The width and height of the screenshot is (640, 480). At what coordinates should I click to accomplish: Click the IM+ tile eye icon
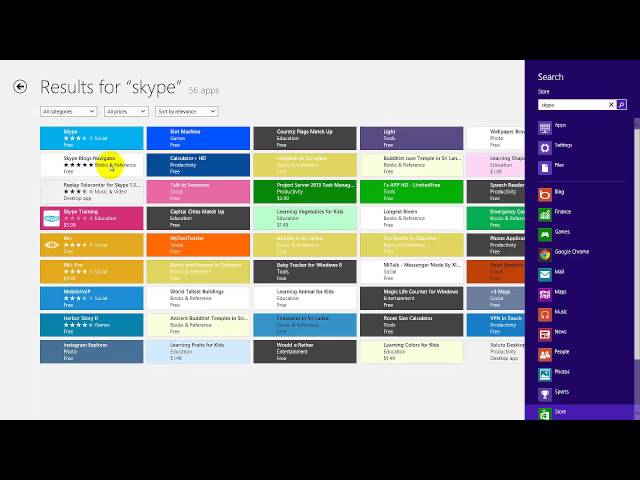point(51,245)
